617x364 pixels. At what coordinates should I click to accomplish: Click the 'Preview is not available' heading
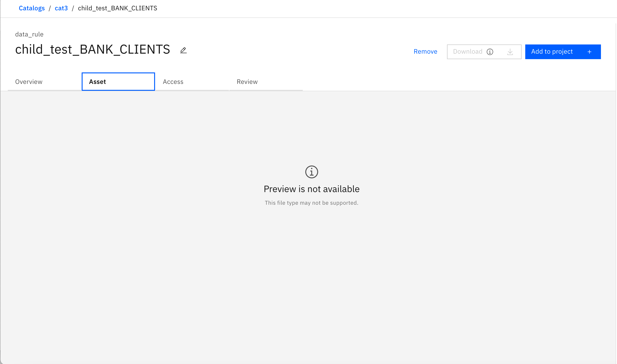click(x=311, y=189)
